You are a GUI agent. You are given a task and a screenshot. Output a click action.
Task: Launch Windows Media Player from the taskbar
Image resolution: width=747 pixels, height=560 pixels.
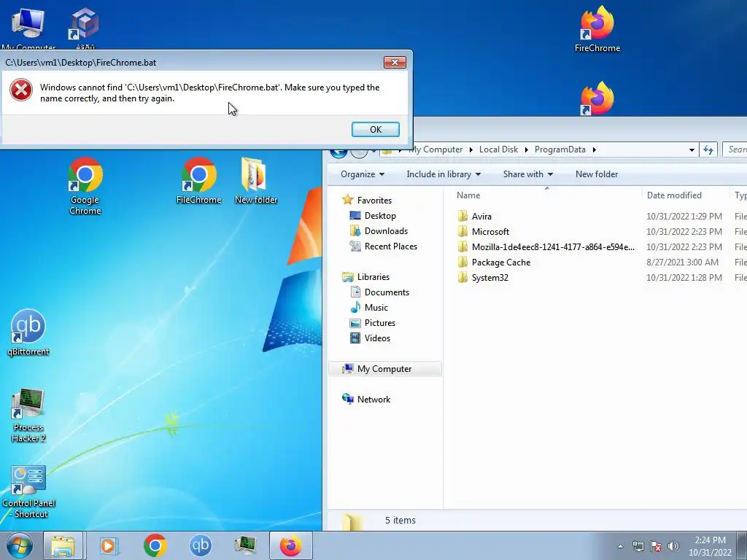109,545
